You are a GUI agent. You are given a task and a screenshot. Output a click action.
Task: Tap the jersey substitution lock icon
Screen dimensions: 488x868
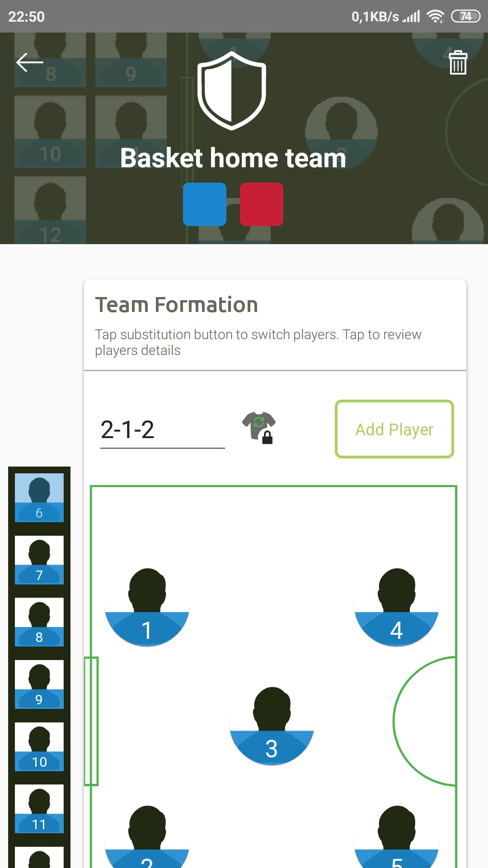point(259,428)
